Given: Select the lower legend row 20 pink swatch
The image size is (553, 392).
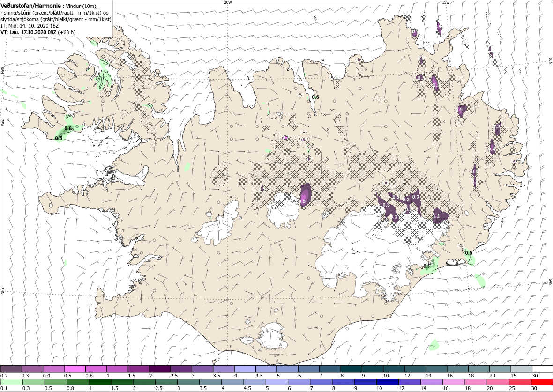Looking at the screenshot, I should (x=497, y=382).
